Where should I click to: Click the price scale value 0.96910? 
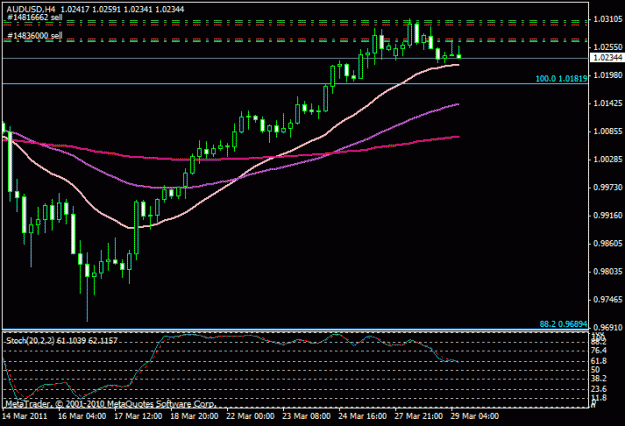(x=608, y=328)
